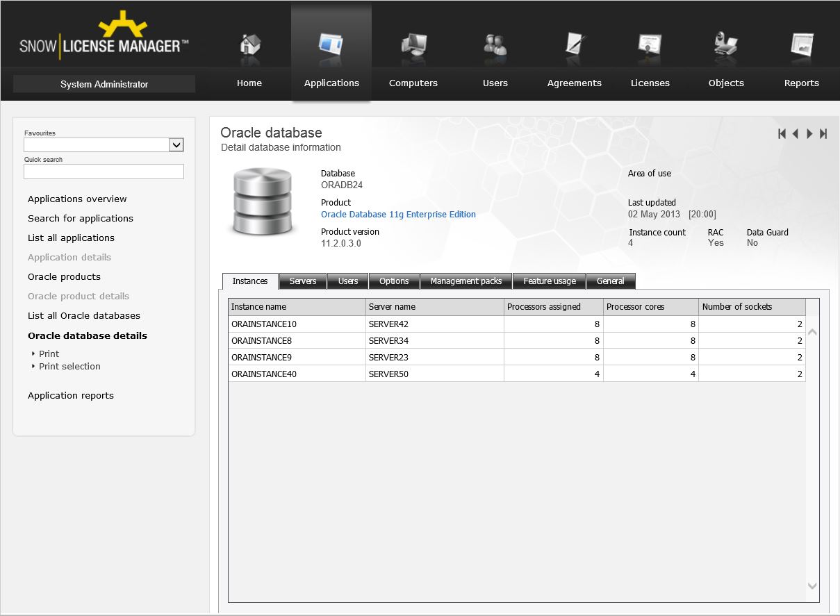The height and width of the screenshot is (616, 840).
Task: Go to next database record arrow
Action: tap(809, 134)
